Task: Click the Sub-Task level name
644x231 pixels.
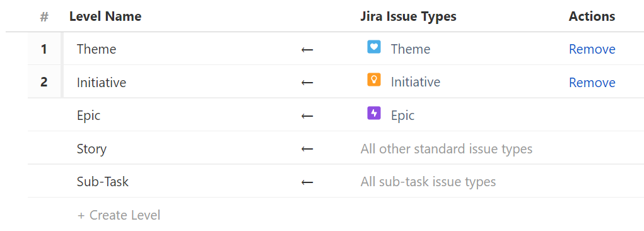Action: [103, 182]
